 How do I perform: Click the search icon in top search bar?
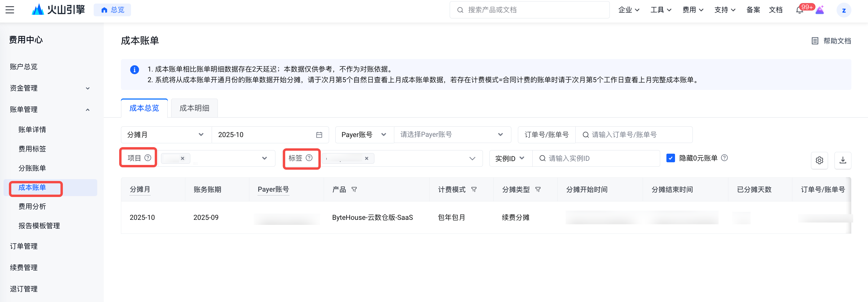[460, 10]
